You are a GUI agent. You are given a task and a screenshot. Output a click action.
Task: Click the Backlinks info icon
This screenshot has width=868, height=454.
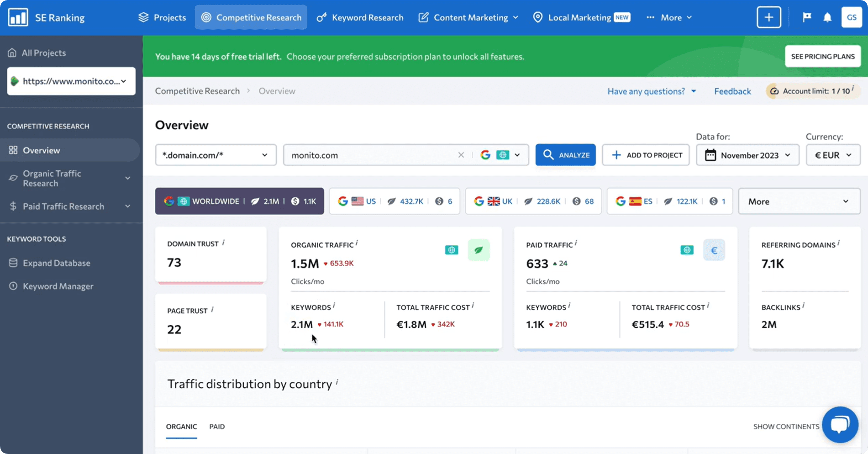803,306
